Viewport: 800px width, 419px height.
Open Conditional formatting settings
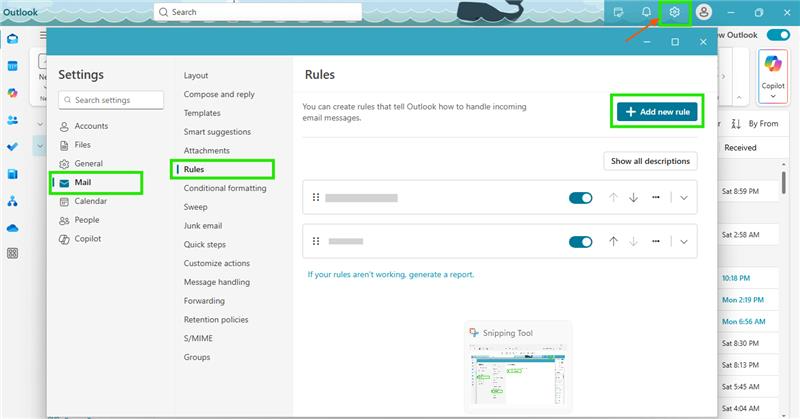(225, 188)
